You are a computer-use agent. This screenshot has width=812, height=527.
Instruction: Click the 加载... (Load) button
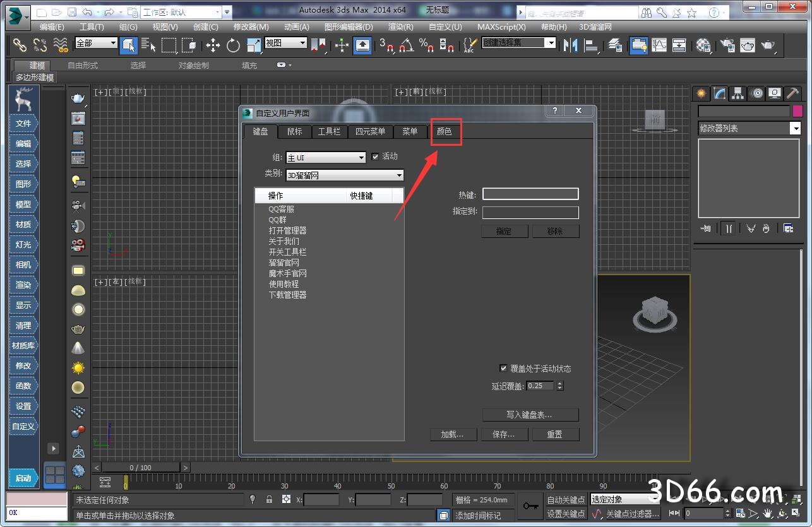click(452, 434)
